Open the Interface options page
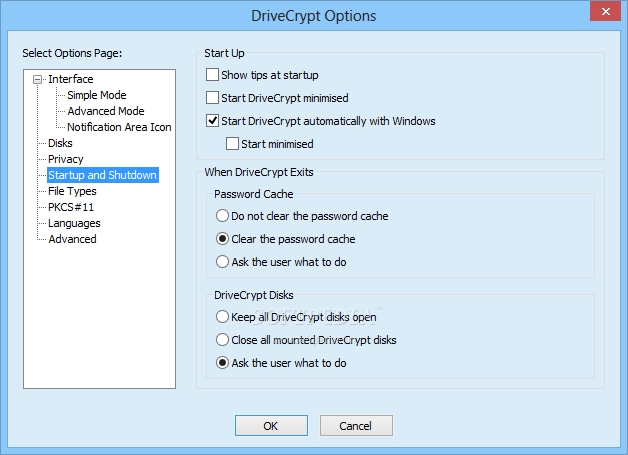This screenshot has height=455, width=628. point(70,79)
